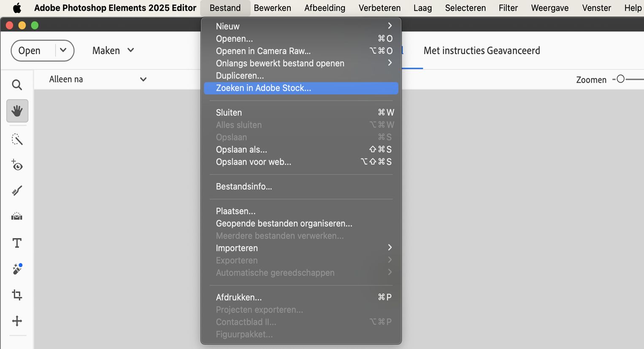Activate the Crop tool

[17, 295]
